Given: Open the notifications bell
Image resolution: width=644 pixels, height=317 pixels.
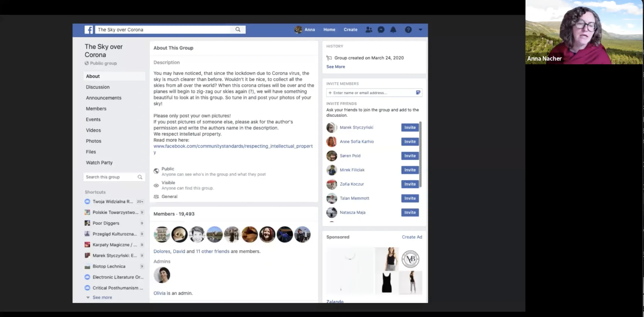Looking at the screenshot, I should pyautogui.click(x=393, y=30).
